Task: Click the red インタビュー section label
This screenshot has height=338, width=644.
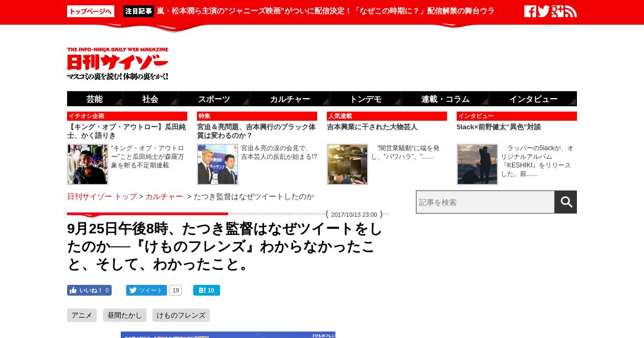Action: pyautogui.click(x=517, y=116)
